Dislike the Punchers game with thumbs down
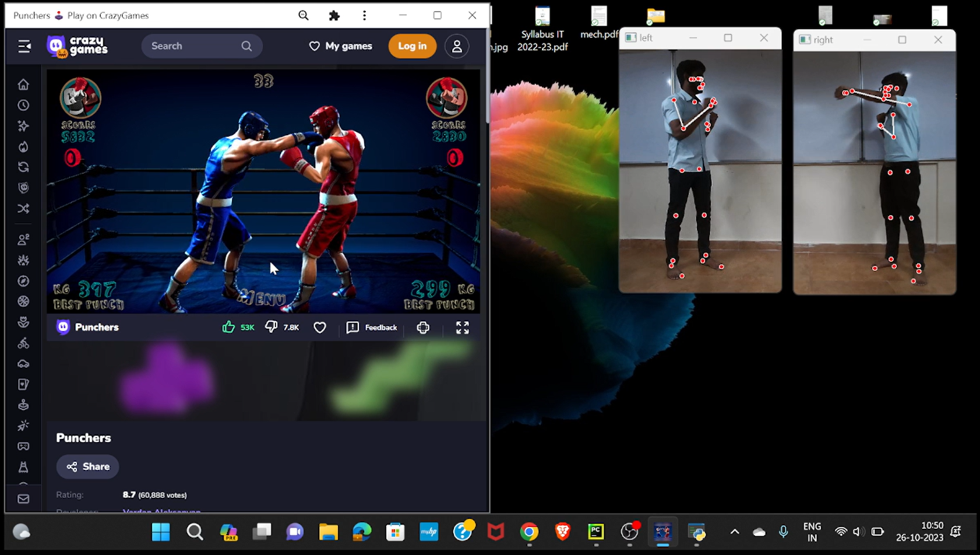 tap(272, 327)
